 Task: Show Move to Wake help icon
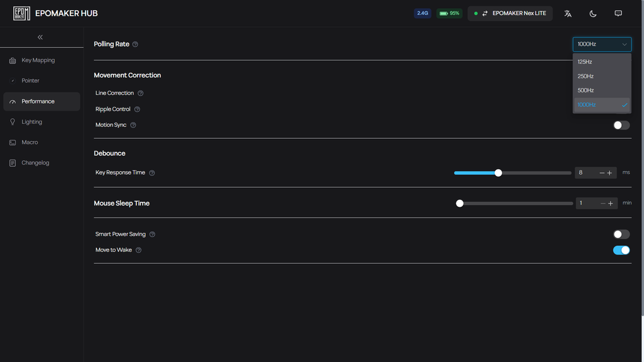pyautogui.click(x=138, y=250)
